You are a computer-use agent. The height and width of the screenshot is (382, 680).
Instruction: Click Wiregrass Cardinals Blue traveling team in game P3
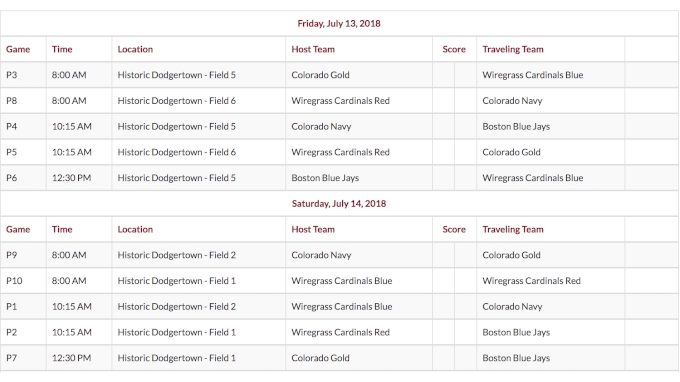(x=533, y=75)
